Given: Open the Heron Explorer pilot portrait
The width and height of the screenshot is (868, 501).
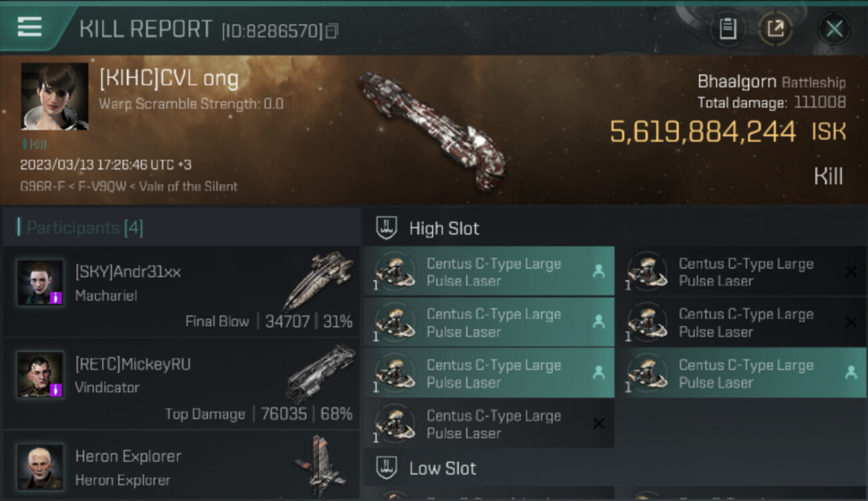Looking at the screenshot, I should coord(40,466).
